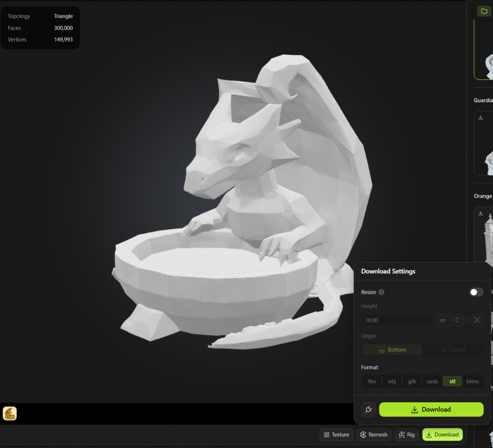
Task: Select the glb format option
Action: (x=412, y=381)
